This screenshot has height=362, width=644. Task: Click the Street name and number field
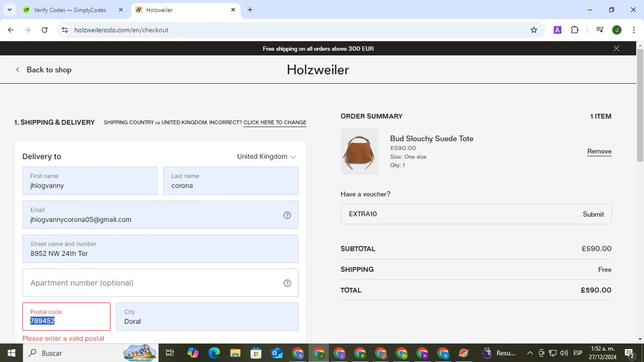[x=160, y=249]
